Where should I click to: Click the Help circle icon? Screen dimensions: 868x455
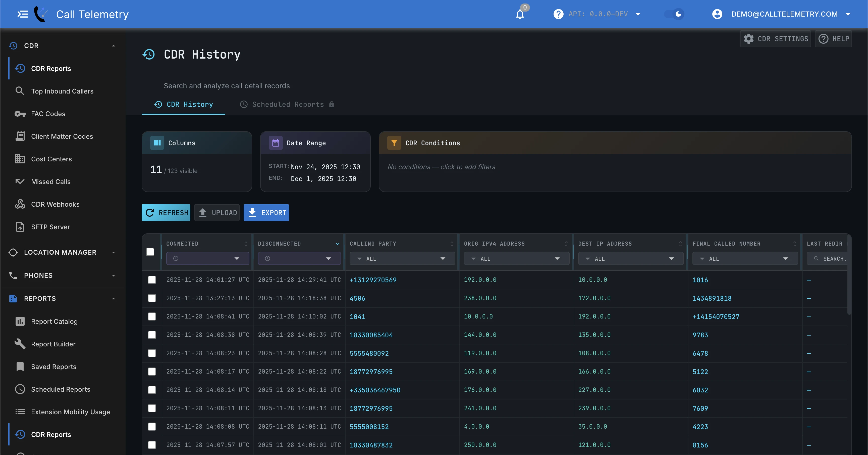tap(823, 39)
